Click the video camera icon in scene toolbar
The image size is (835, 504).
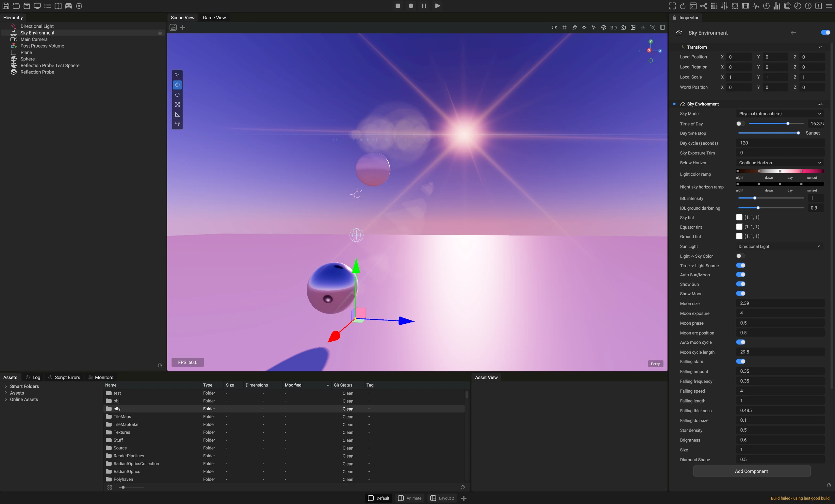[x=555, y=27]
